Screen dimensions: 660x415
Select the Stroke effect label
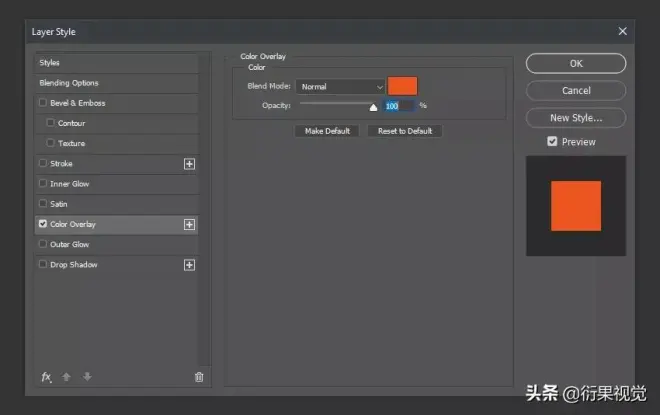coord(61,164)
